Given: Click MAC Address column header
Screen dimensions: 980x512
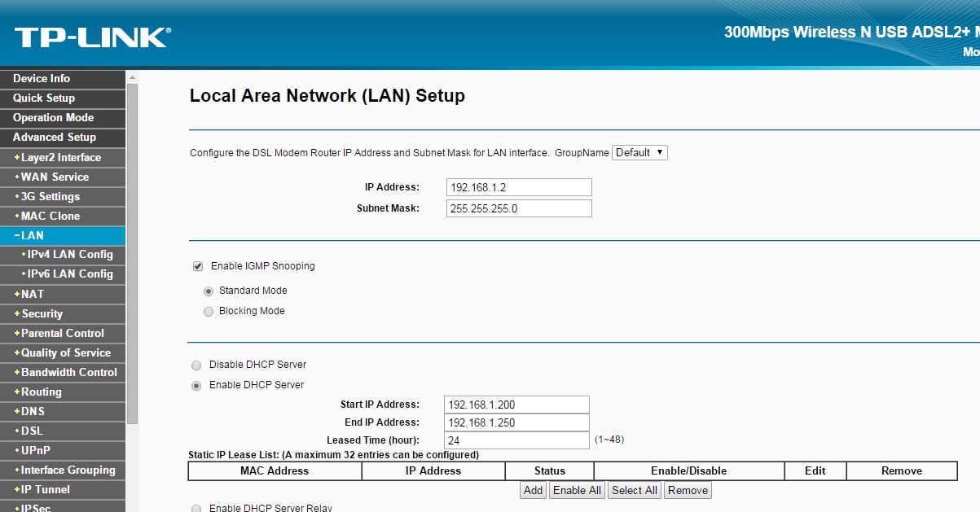Looking at the screenshot, I should [275, 470].
